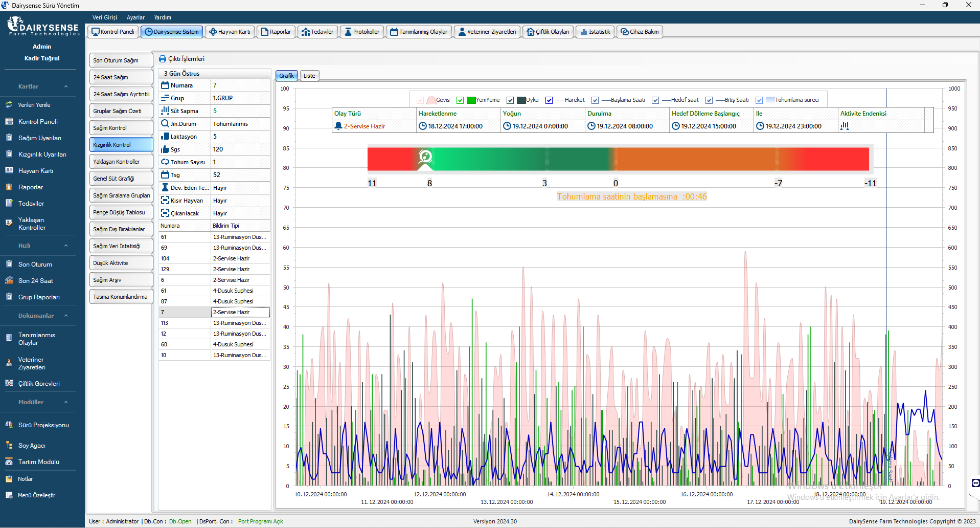Click the green zone of the timing bar
980x528 pixels.
(x=521, y=159)
